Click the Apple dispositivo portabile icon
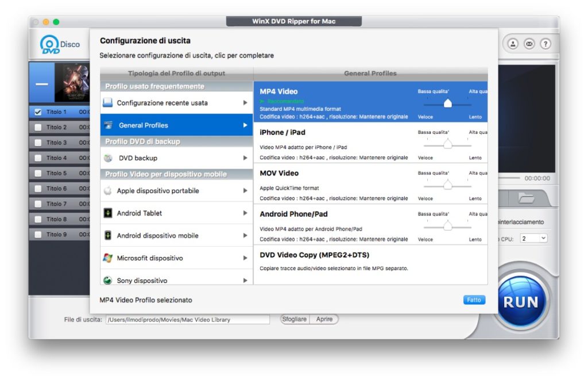The height and width of the screenshot is (380, 588). tap(107, 191)
